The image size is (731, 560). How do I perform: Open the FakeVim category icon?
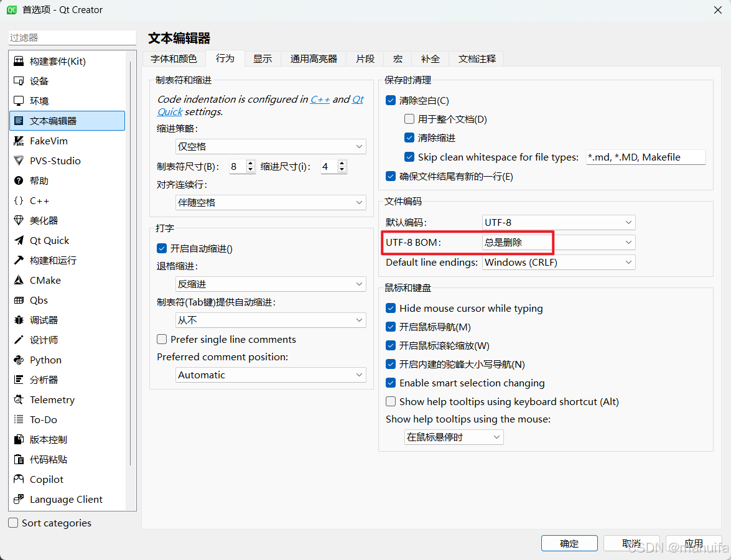[x=19, y=141]
